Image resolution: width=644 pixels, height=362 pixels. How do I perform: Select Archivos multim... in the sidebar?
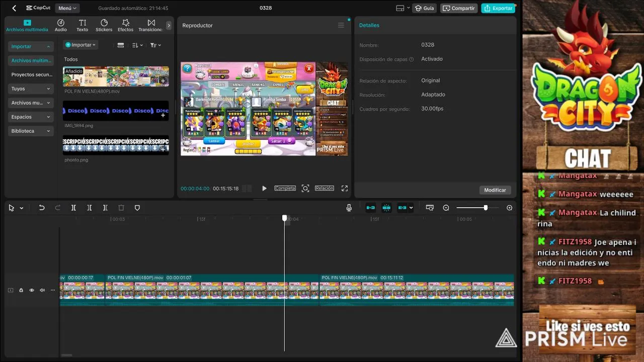click(31, 60)
